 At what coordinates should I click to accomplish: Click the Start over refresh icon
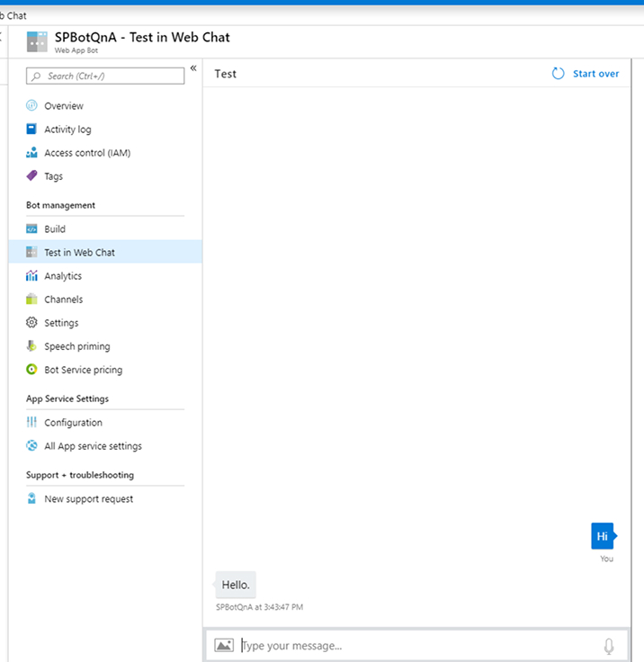tap(558, 74)
